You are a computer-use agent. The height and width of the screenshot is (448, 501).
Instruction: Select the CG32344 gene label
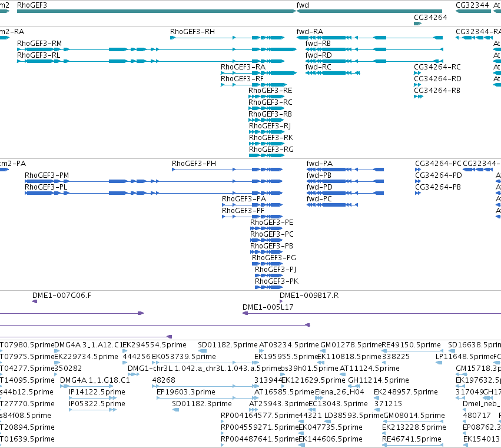tap(472, 5)
